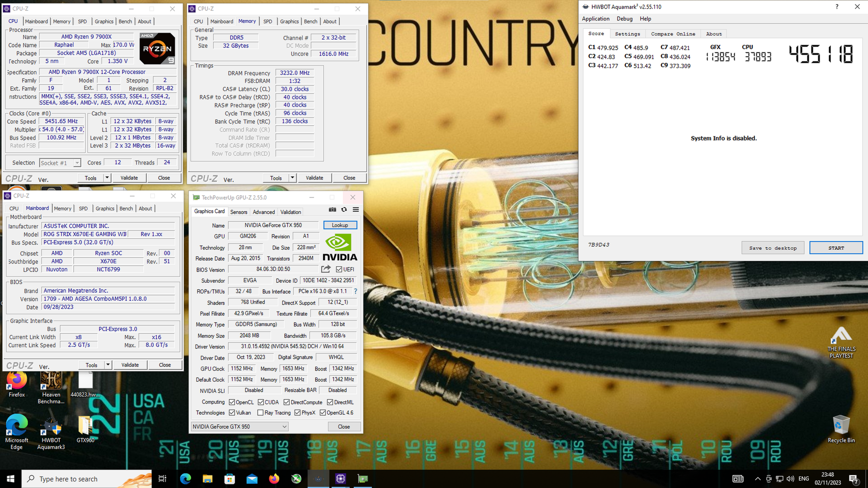Expand the Tools dropdown arrow in the CPU-Z CPU window
Screen dimensions: 868x488
coord(107,178)
